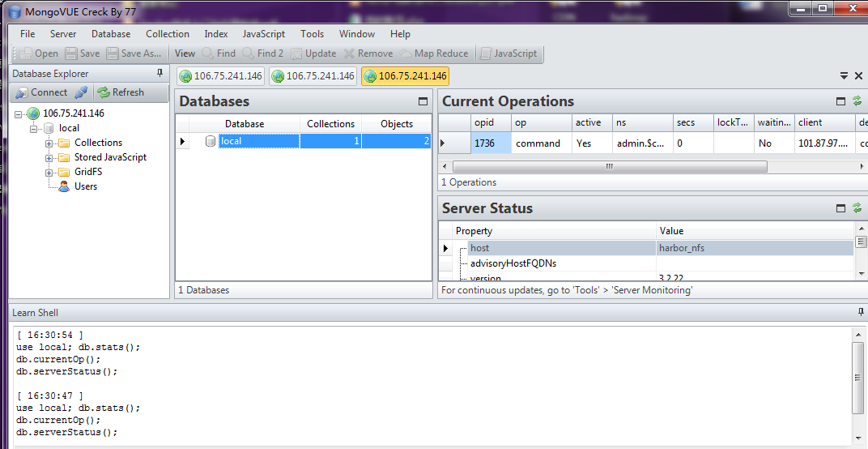Viewport: 868px width, 449px height.
Task: Open the Collection menu
Action: (x=167, y=34)
